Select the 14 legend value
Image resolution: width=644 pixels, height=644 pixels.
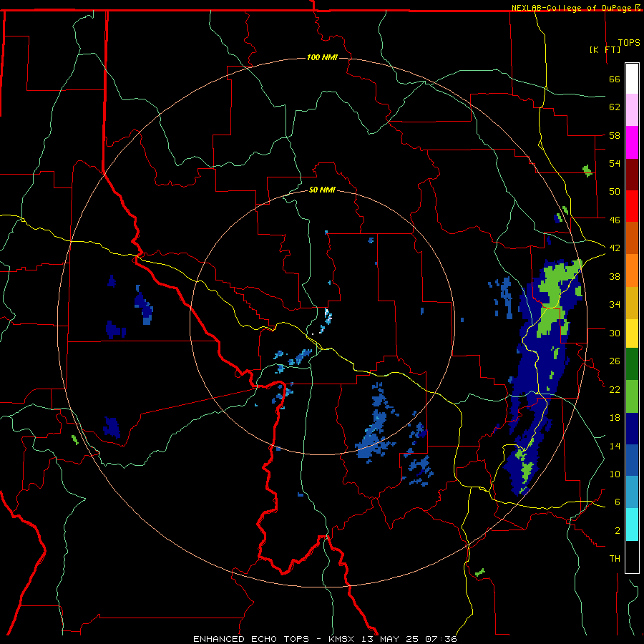615,446
